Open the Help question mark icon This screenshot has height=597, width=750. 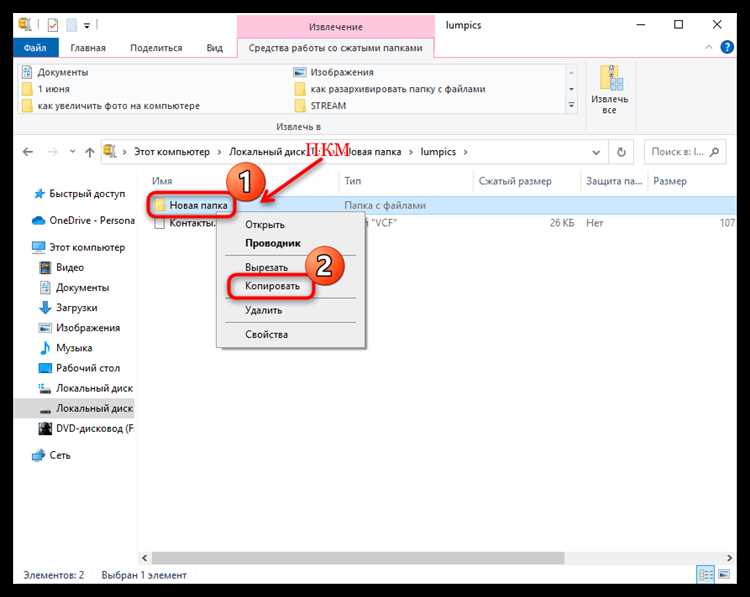(727, 47)
